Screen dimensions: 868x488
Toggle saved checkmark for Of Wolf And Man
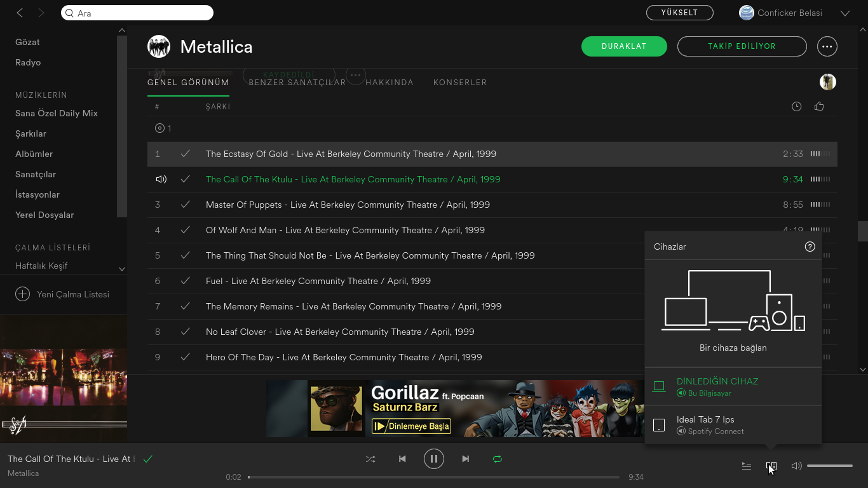pyautogui.click(x=186, y=230)
